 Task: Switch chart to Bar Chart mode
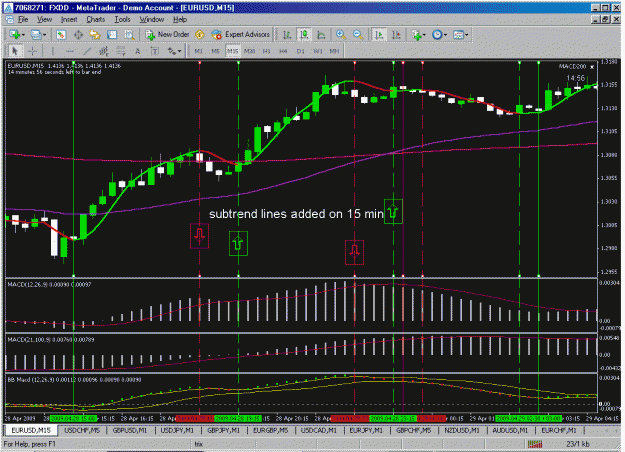point(287,35)
